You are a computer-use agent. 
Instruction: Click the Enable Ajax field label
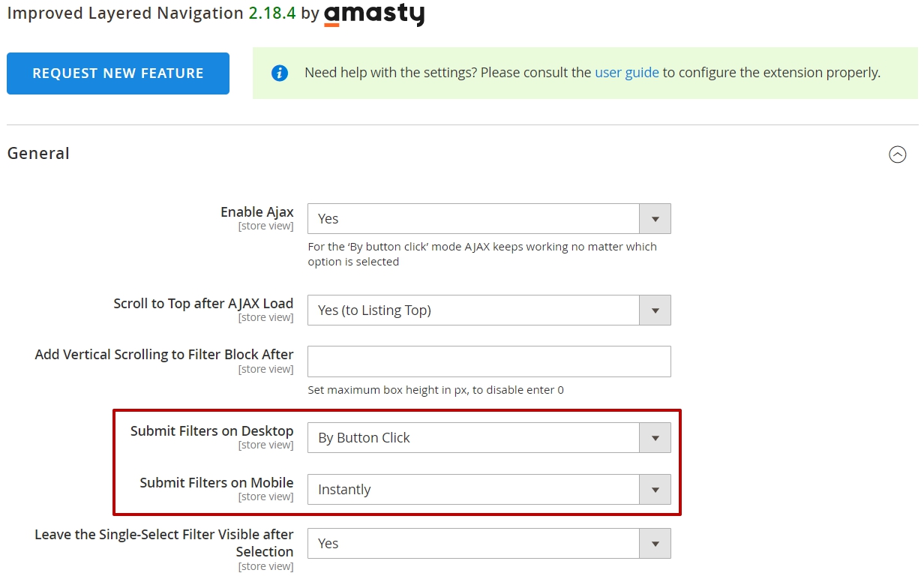click(x=256, y=212)
